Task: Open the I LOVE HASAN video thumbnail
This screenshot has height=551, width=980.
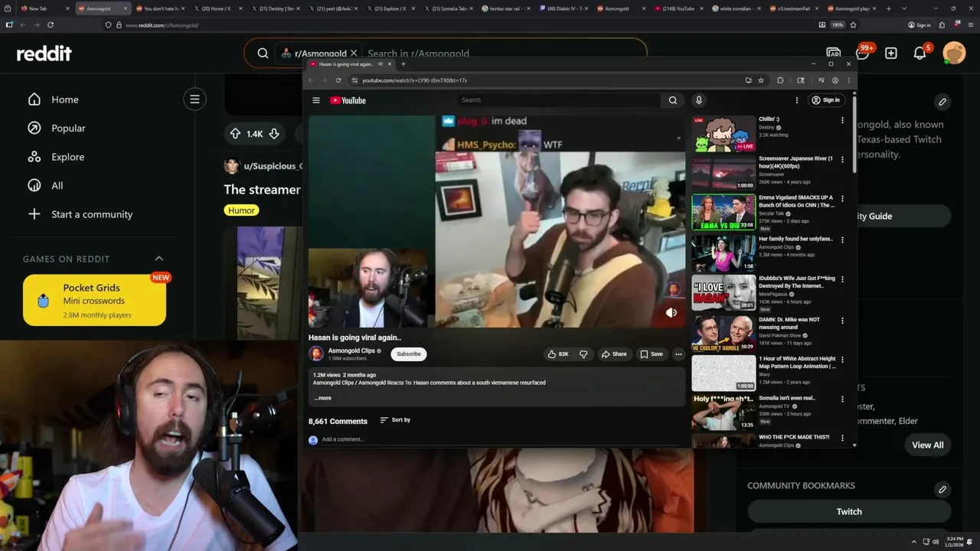Action: click(x=724, y=292)
